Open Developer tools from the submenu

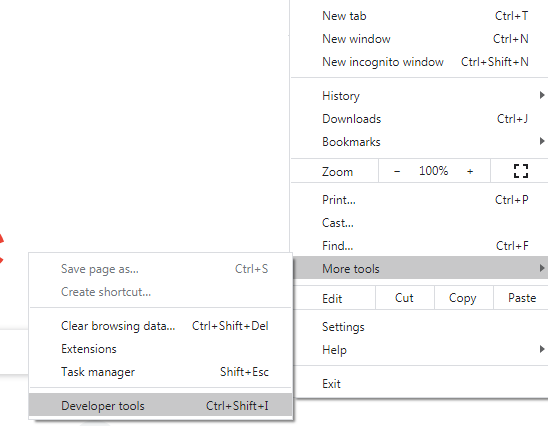[161, 405]
